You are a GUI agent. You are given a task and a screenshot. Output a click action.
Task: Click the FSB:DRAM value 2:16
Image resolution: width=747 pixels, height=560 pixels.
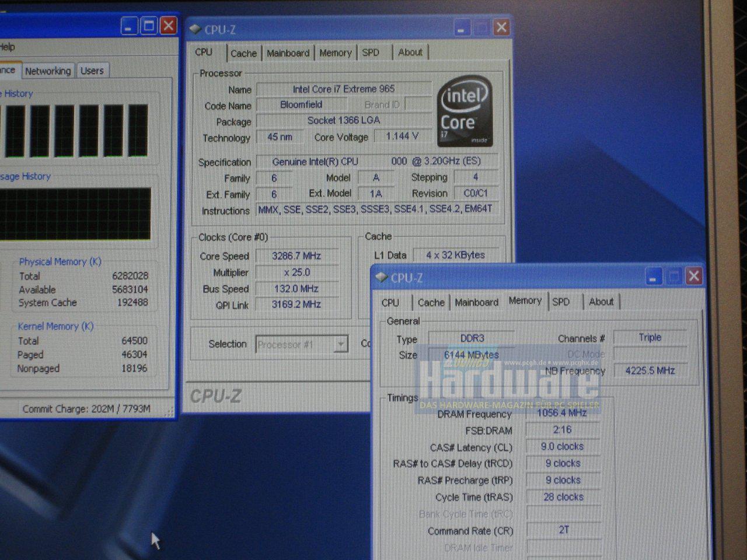click(x=563, y=430)
